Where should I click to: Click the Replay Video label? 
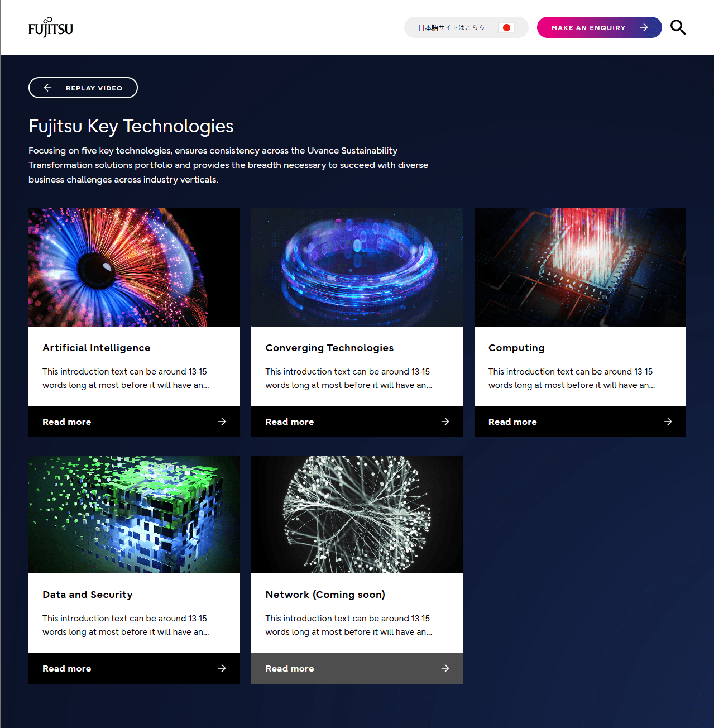94,88
